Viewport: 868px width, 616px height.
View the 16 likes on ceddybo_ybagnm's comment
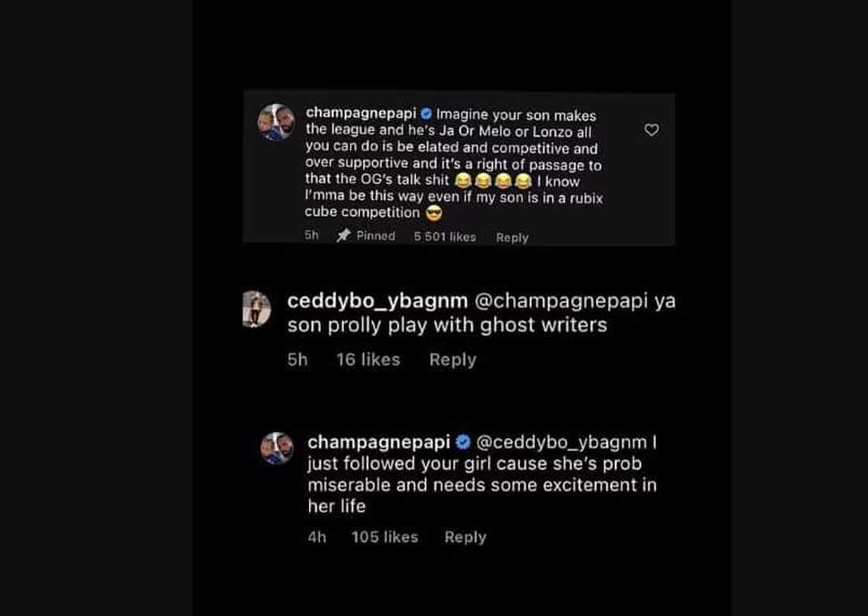pos(368,359)
